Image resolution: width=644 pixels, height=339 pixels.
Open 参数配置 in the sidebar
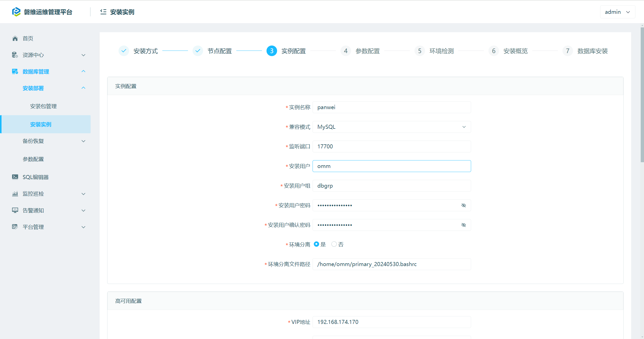click(33, 159)
